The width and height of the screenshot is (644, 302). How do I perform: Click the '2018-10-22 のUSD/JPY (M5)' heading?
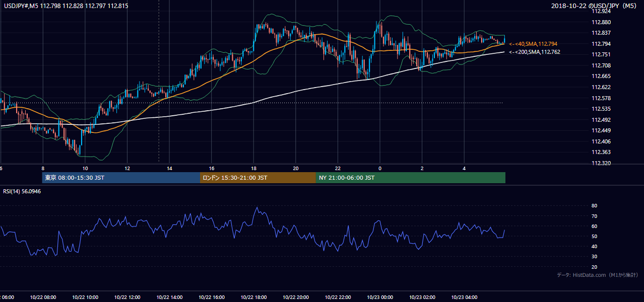595,6
